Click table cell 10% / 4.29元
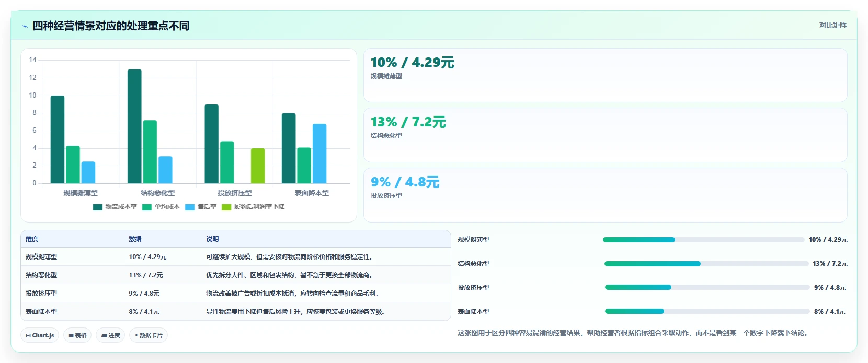The image size is (868, 363). click(147, 257)
